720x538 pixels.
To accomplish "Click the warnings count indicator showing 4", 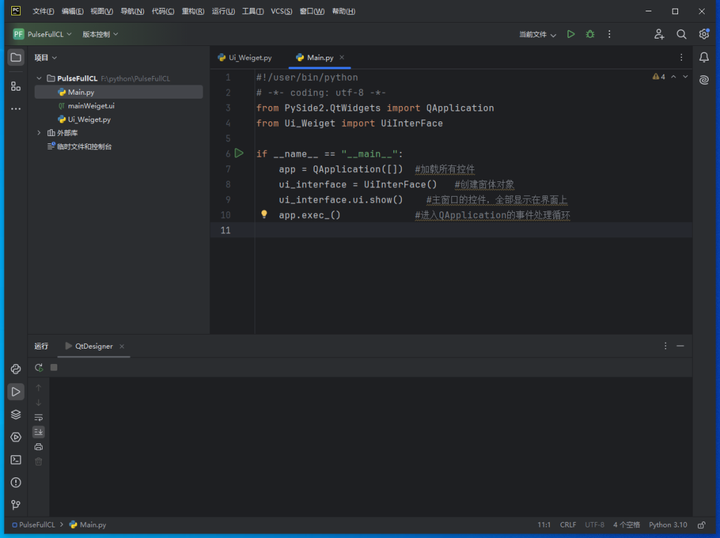I will coord(659,77).
